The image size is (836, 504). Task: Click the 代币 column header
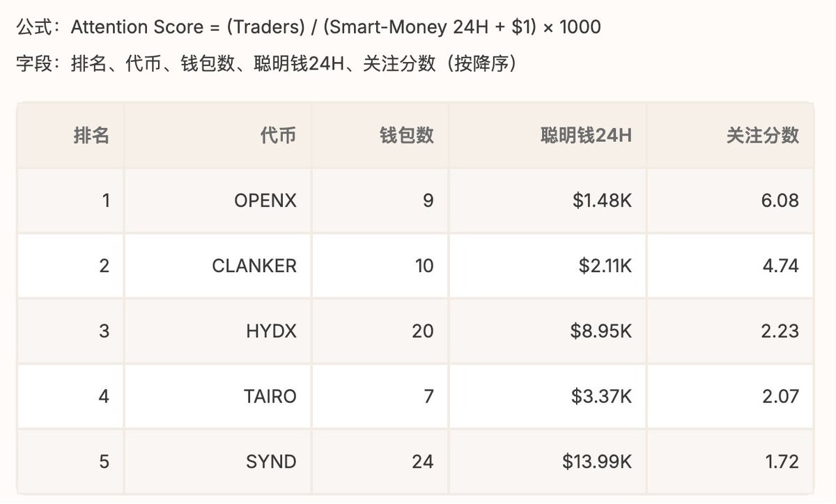[277, 135]
